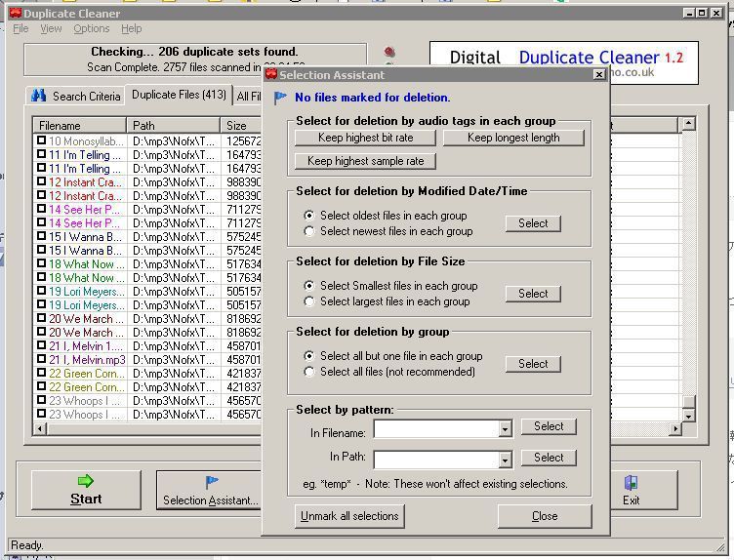Tick checkbox beside 21 I, Melvin.mp3
734x560 pixels.
coord(41,360)
